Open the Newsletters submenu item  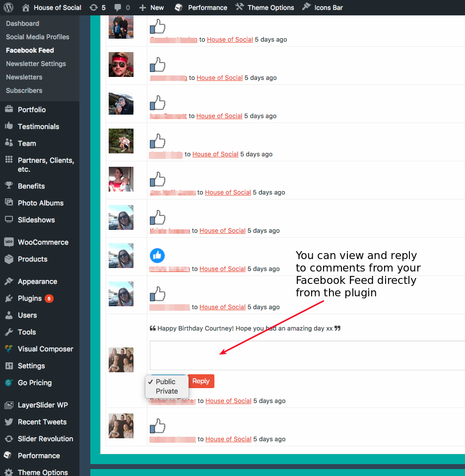click(24, 77)
